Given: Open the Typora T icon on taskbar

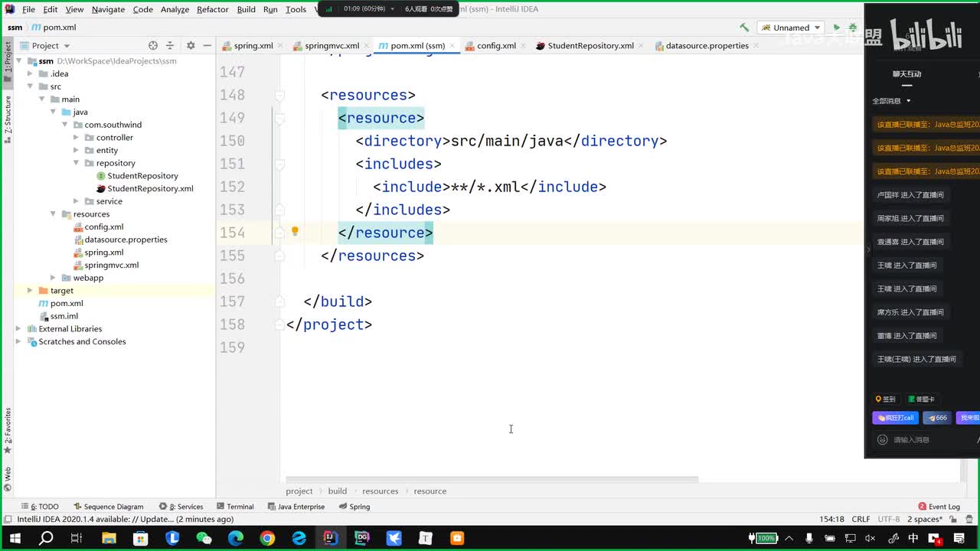Looking at the screenshot, I should tap(425, 538).
